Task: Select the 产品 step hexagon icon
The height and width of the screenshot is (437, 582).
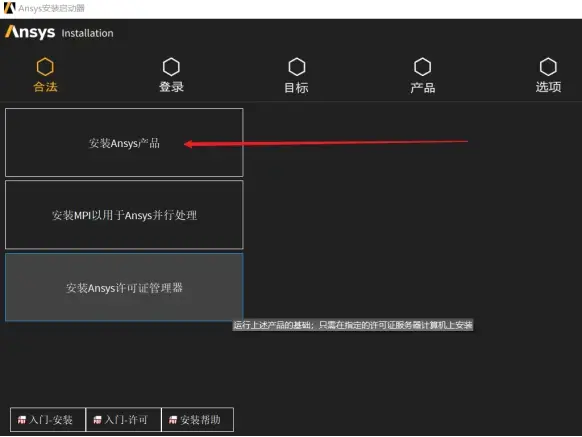Action: tap(422, 67)
